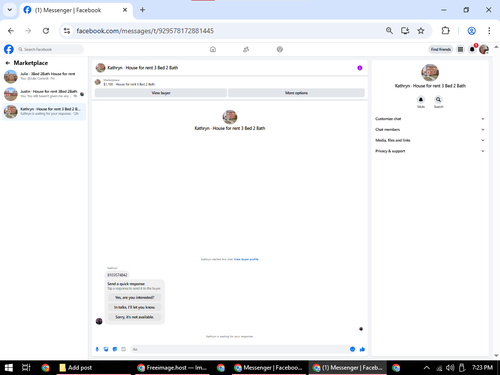Click the attach photo icon

(x=106, y=349)
